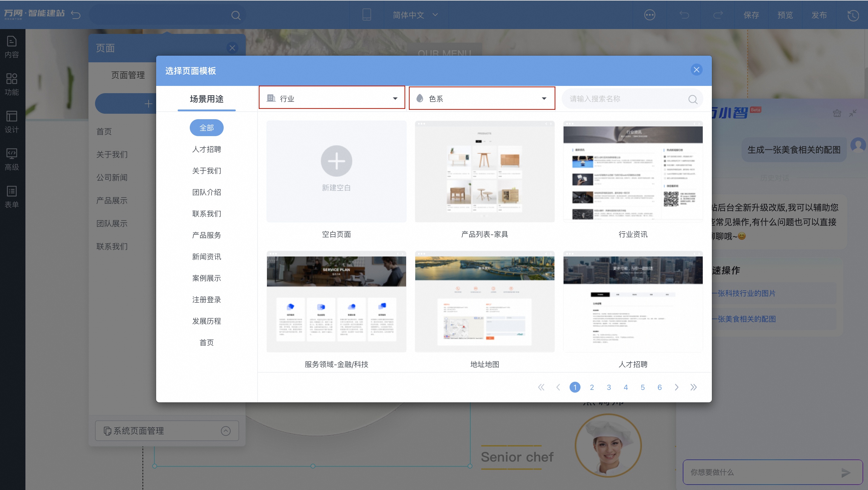This screenshot has height=490, width=868.
Task: Click the 发布 publish button
Action: [819, 15]
